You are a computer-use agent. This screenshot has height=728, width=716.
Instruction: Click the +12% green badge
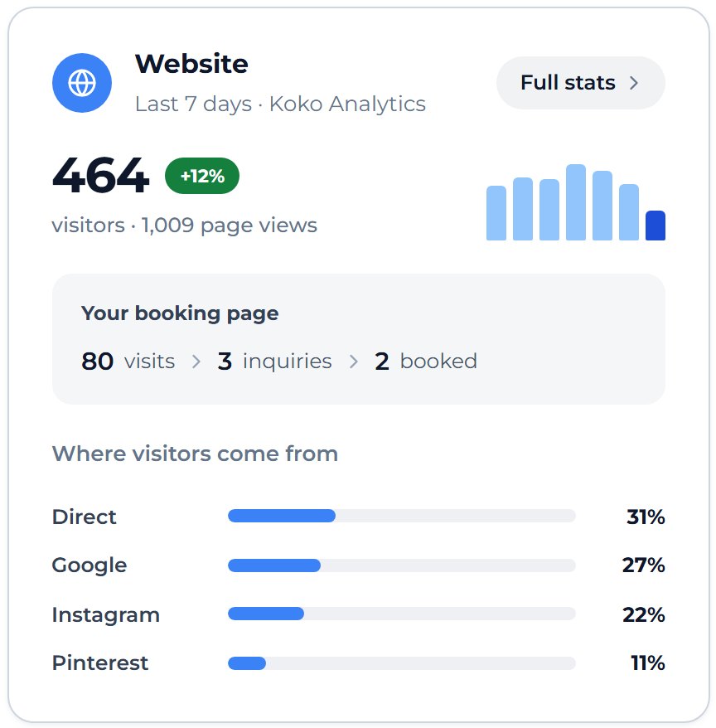point(202,176)
